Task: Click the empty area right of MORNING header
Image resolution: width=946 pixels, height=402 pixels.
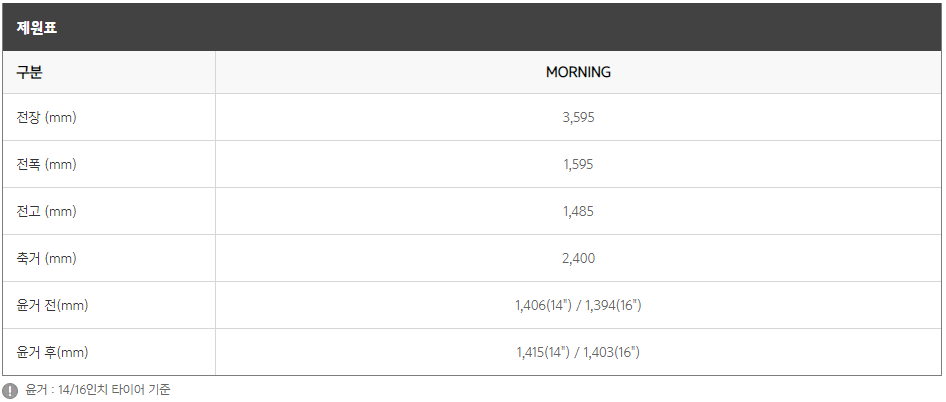Action: [777, 72]
